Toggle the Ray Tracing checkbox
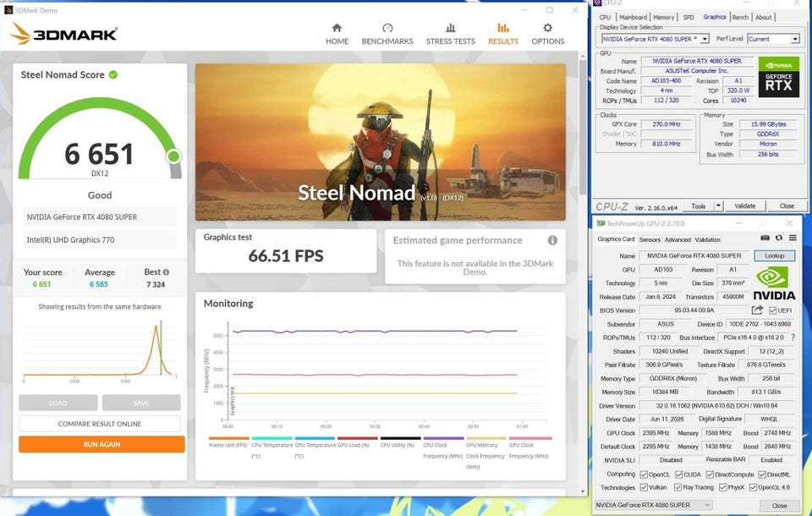This screenshot has height=516, width=812. point(678,487)
